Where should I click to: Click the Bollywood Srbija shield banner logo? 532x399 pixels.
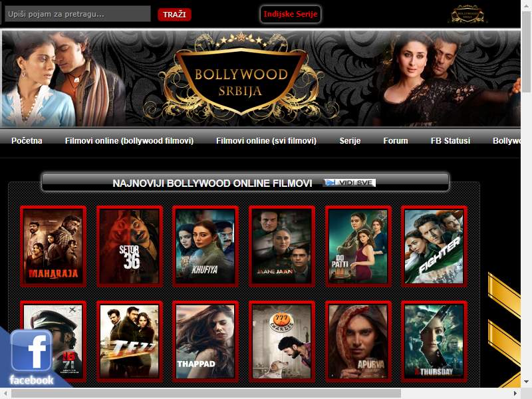click(x=241, y=78)
